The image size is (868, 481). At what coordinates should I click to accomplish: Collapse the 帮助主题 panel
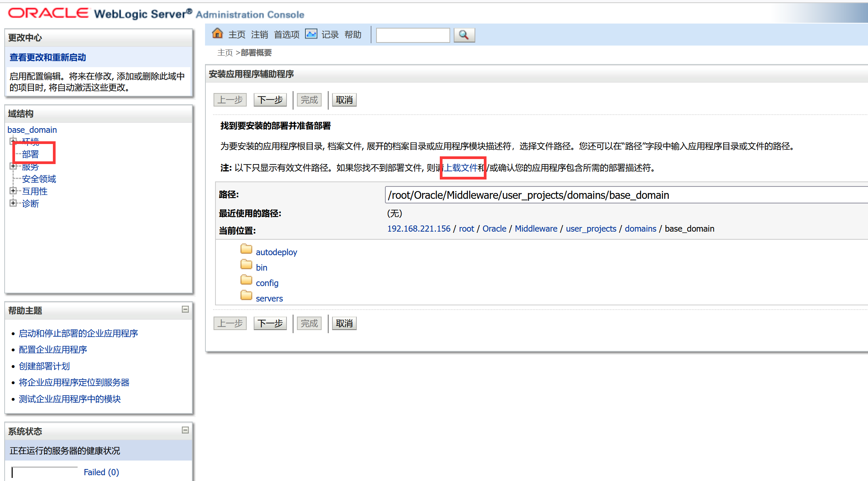tap(185, 310)
